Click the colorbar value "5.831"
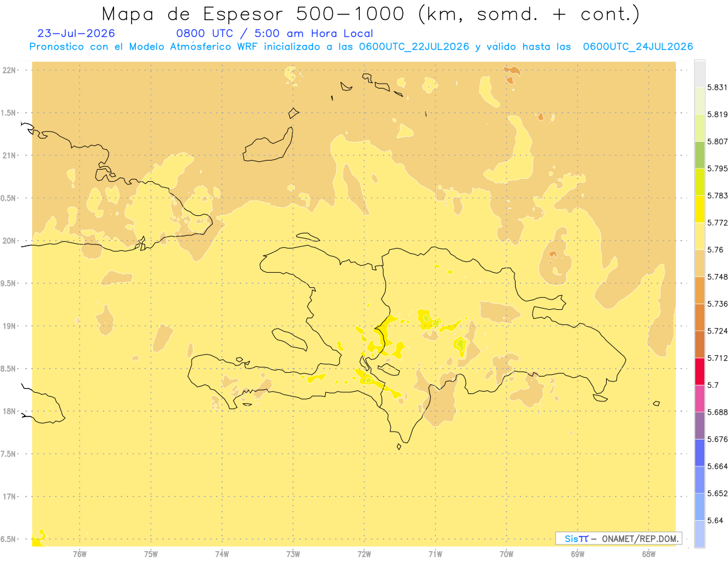 [718, 87]
